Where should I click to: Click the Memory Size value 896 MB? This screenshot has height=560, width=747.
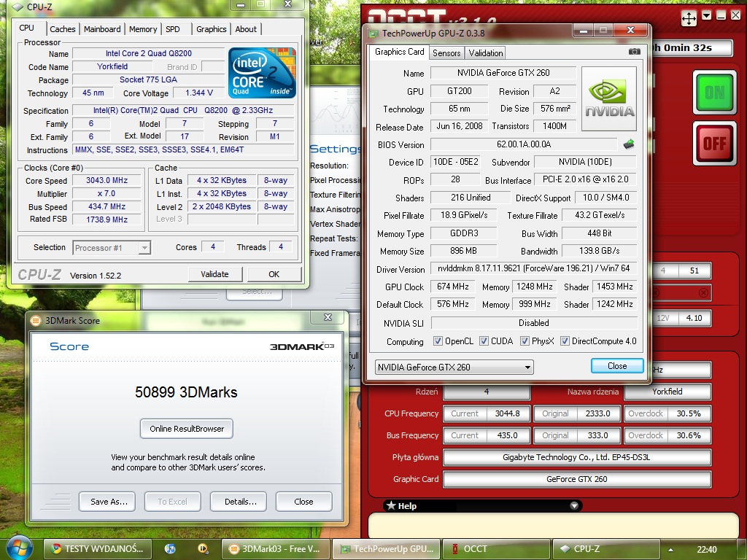463,251
